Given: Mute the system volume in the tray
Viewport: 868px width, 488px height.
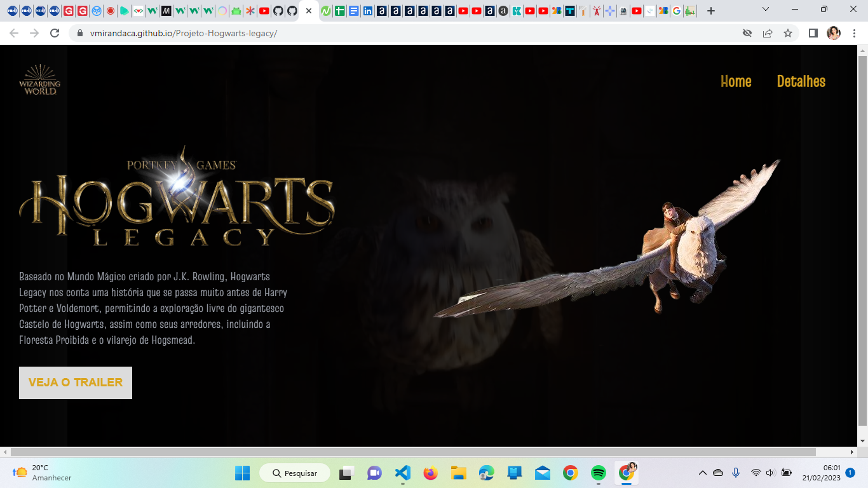Looking at the screenshot, I should tap(771, 473).
